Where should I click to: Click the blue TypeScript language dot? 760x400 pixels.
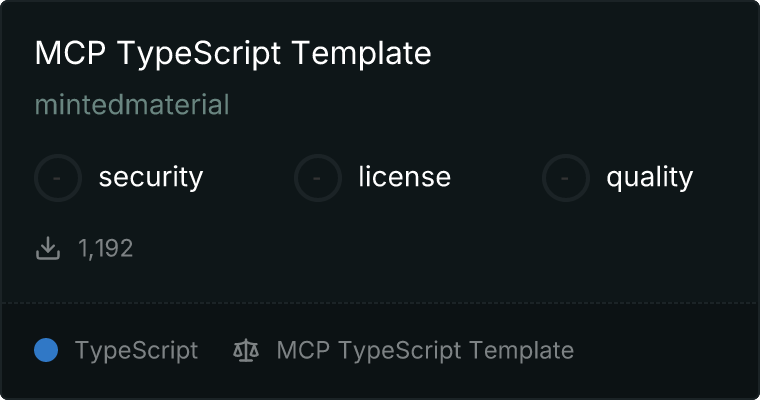(x=46, y=350)
